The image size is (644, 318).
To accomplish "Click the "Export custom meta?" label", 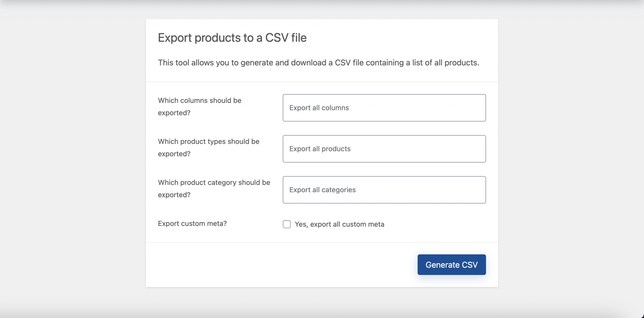I will tap(192, 224).
